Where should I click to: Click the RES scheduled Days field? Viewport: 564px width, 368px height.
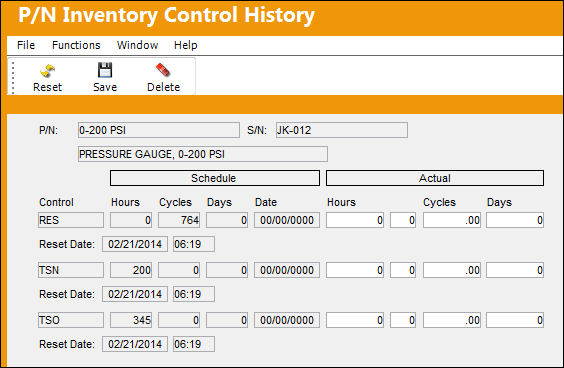coord(227,220)
